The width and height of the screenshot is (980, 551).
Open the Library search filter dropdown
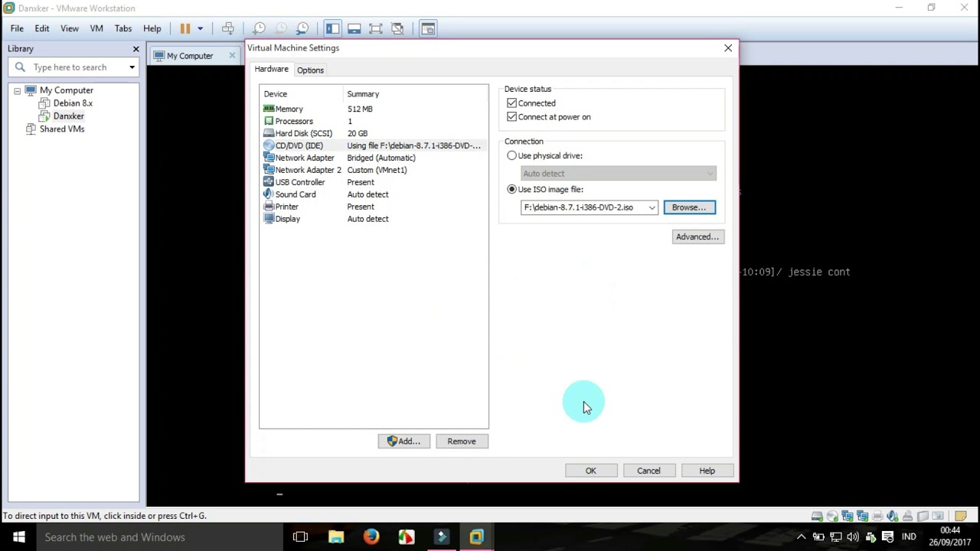132,67
